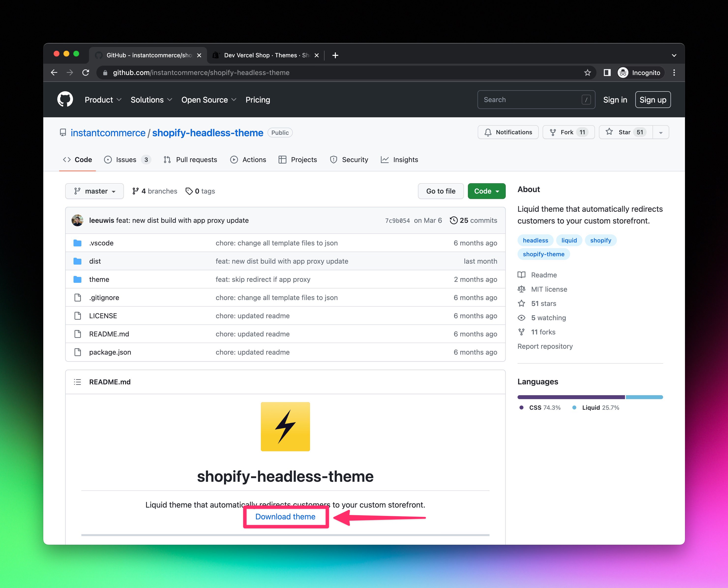The image size is (728, 588).
Task: Switch to the Code tab
Action: click(77, 160)
